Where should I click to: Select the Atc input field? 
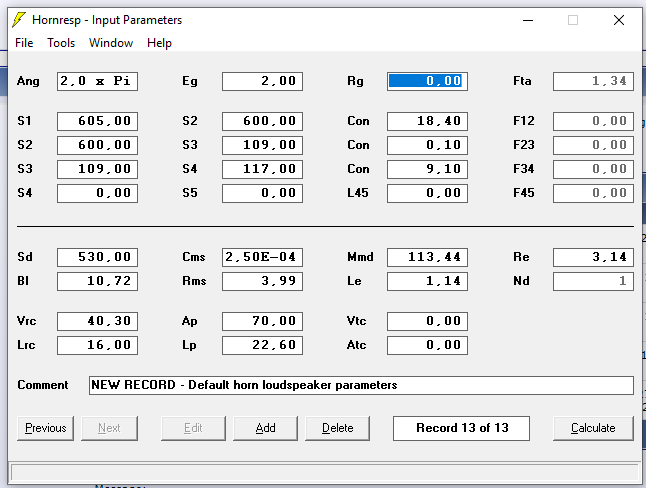tap(428, 345)
